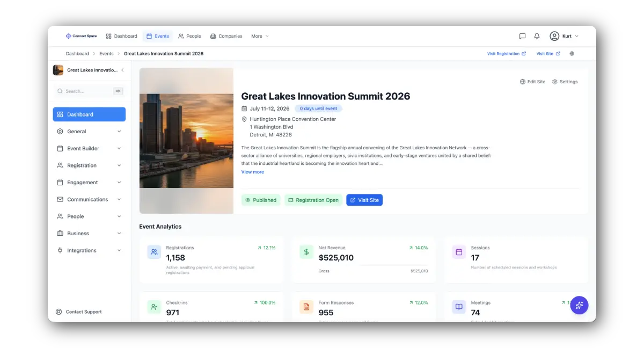Click the Event Builder calendar icon

coord(60,149)
